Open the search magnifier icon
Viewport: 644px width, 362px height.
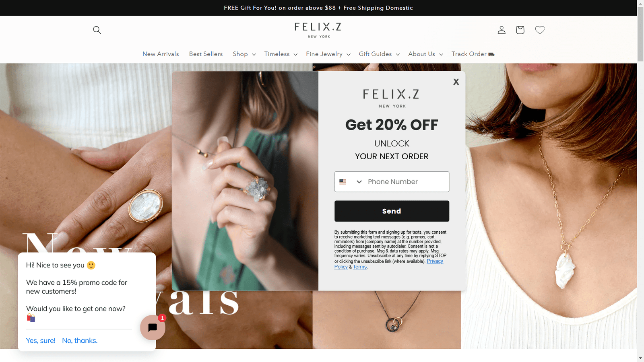pos(97,30)
